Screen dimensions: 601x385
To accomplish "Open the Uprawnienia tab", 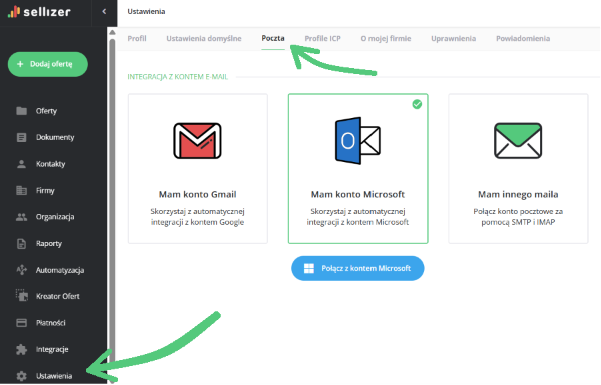I will [453, 38].
